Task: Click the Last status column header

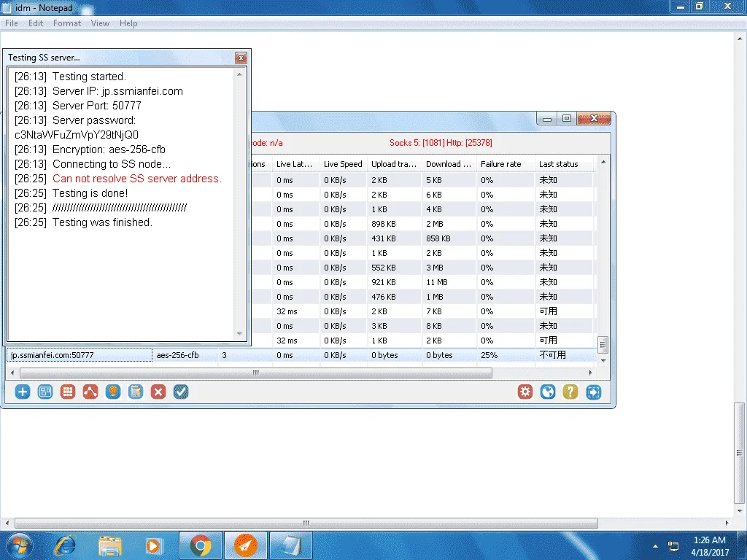Action: (x=565, y=164)
